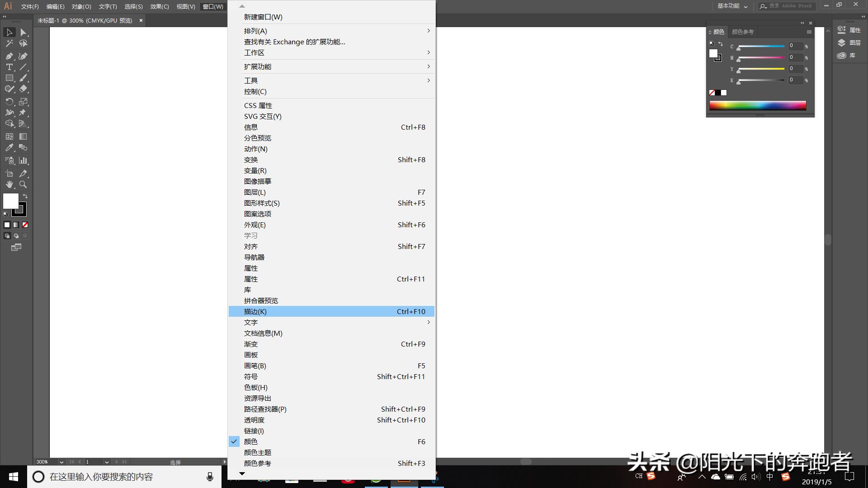Viewport: 868px width, 488px height.
Task: Swap fill and stroke arrow in toolbar
Action: [x=25, y=196]
